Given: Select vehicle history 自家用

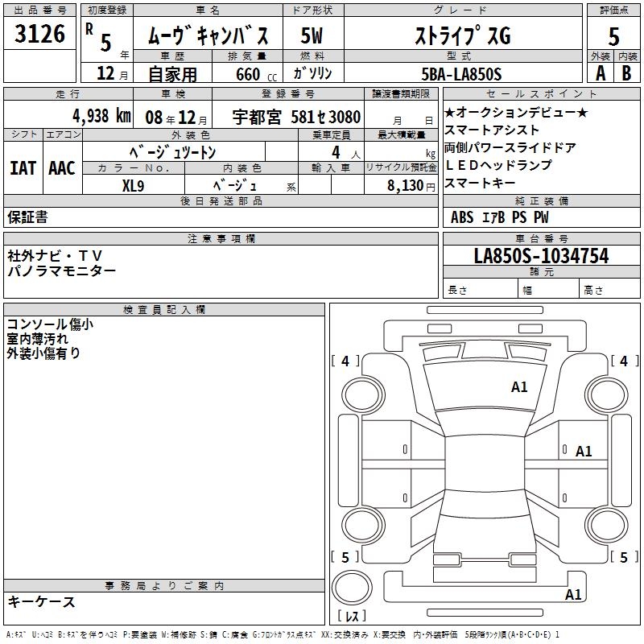Looking at the screenshot, I should [x=172, y=74].
